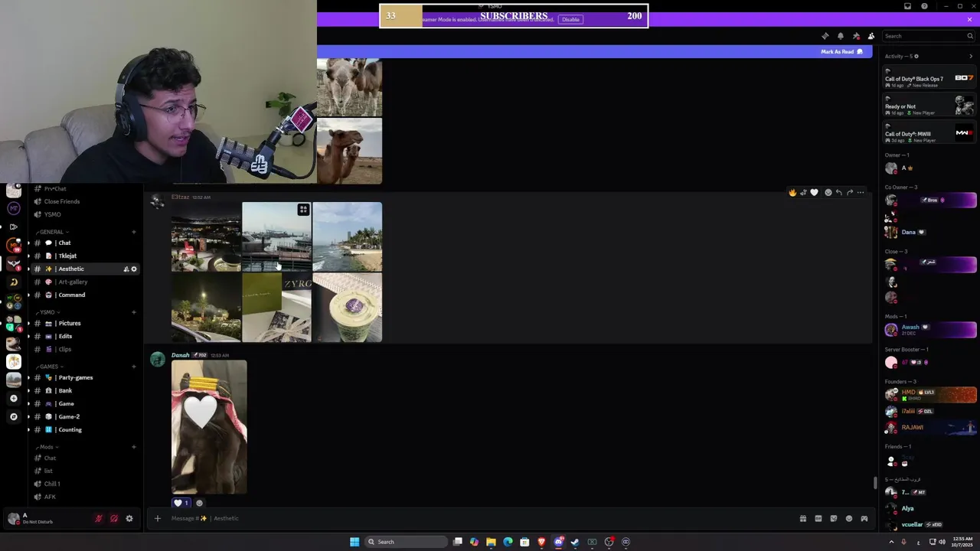The image size is (980, 551).
Task: Open Art-gallery channel
Action: pyautogui.click(x=84, y=282)
